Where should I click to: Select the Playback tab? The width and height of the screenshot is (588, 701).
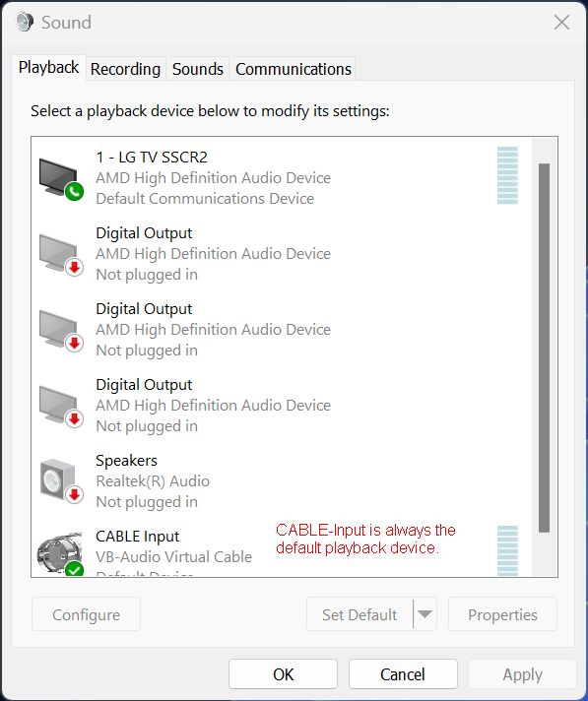(x=48, y=68)
